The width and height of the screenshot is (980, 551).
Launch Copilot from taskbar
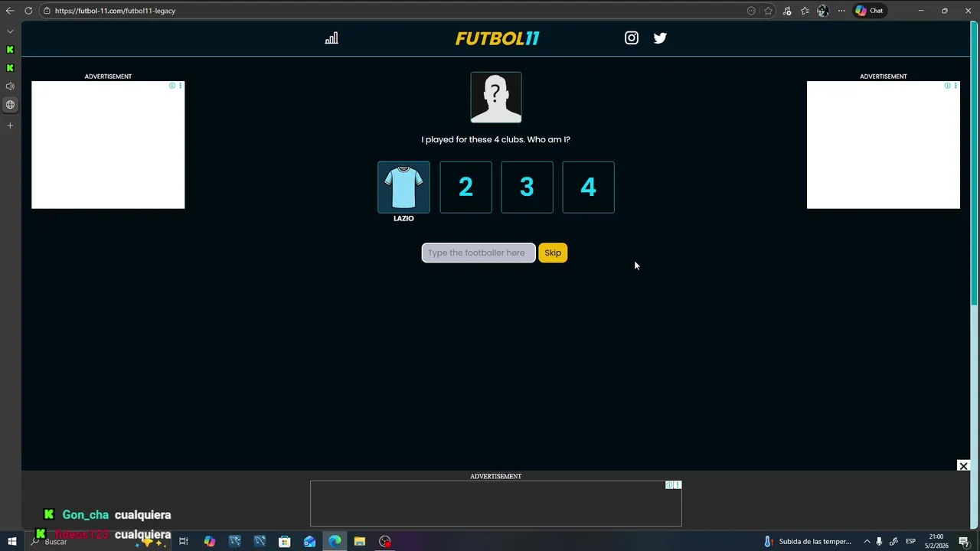209,542
